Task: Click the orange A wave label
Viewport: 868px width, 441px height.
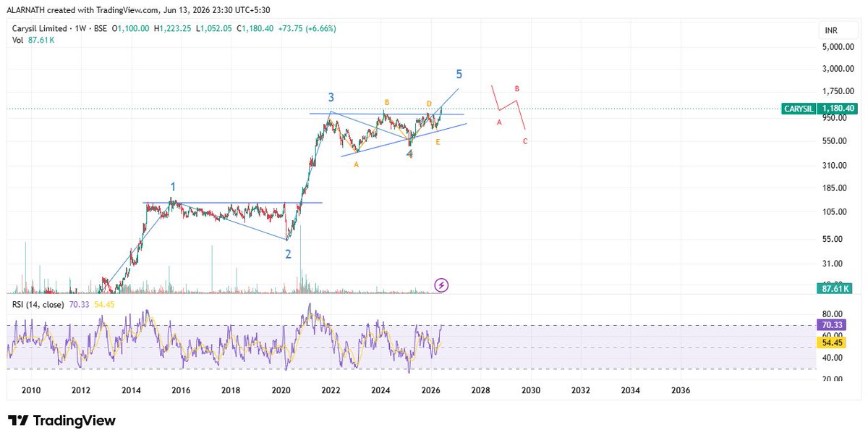Action: tap(356, 165)
